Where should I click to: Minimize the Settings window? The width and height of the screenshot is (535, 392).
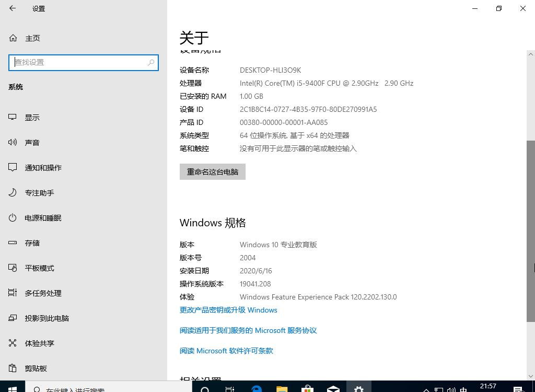click(x=475, y=8)
